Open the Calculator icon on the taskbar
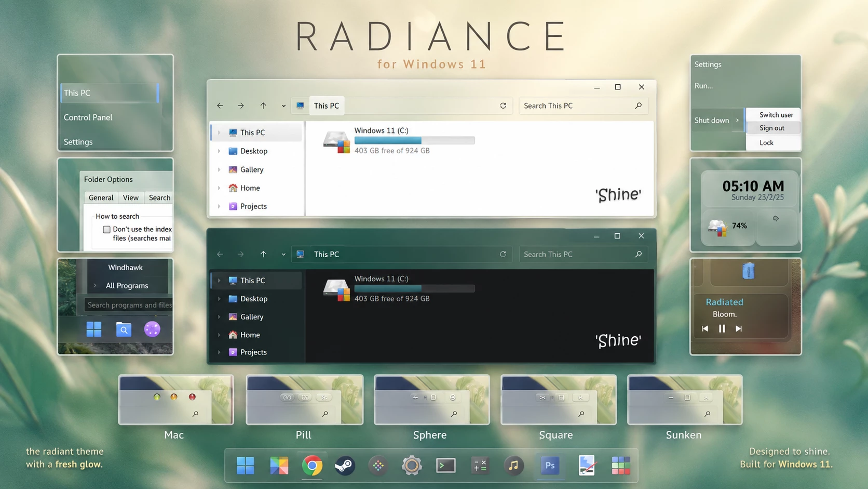This screenshot has height=489, width=868. (480, 466)
